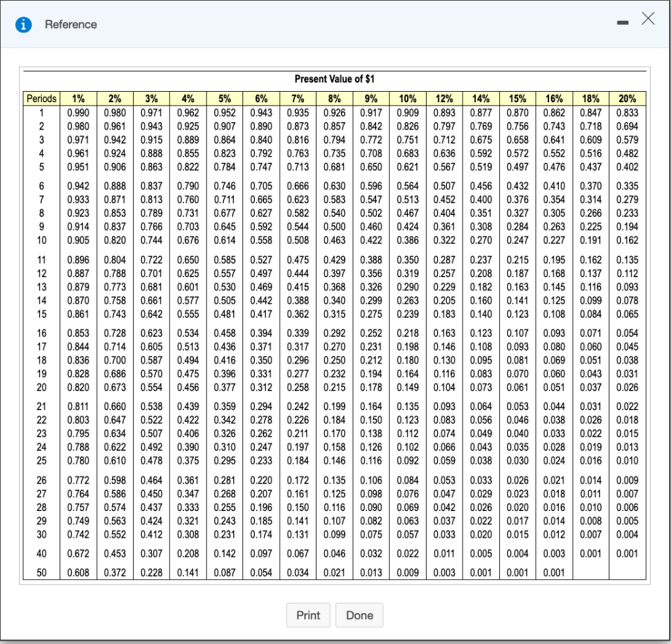Select the value 0.608 for period 50
Image resolution: width=671 pixels, height=644 pixels.
click(78, 575)
